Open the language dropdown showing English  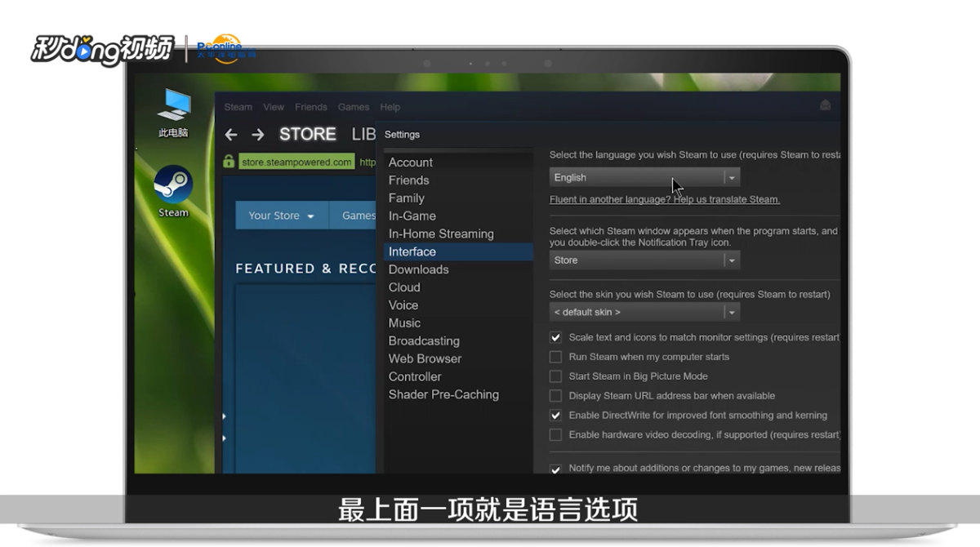(x=644, y=177)
